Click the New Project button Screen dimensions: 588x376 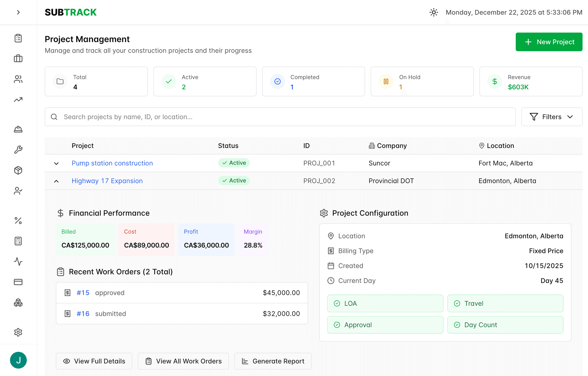point(549,42)
